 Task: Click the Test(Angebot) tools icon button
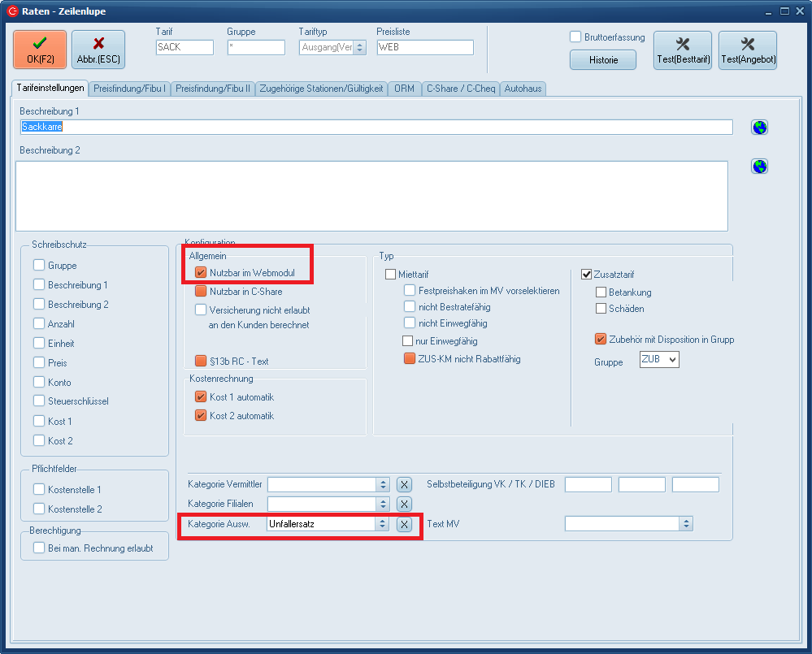[x=747, y=50]
